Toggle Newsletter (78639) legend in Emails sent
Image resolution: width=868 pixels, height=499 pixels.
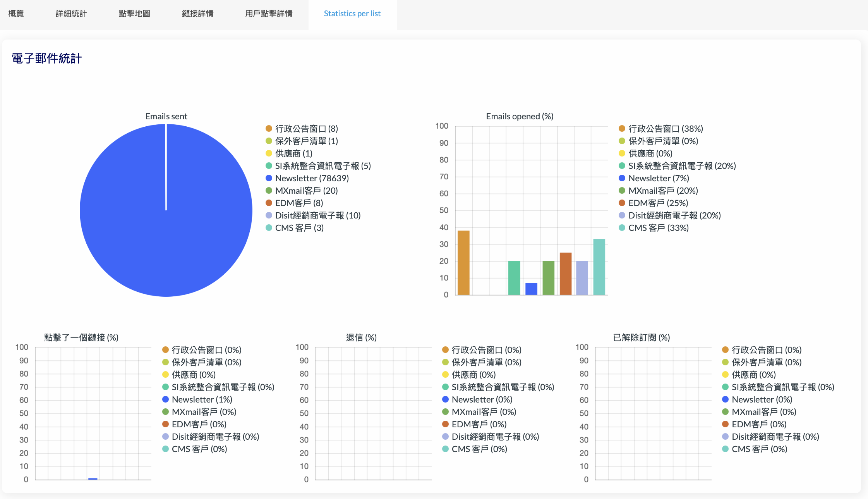[312, 178]
